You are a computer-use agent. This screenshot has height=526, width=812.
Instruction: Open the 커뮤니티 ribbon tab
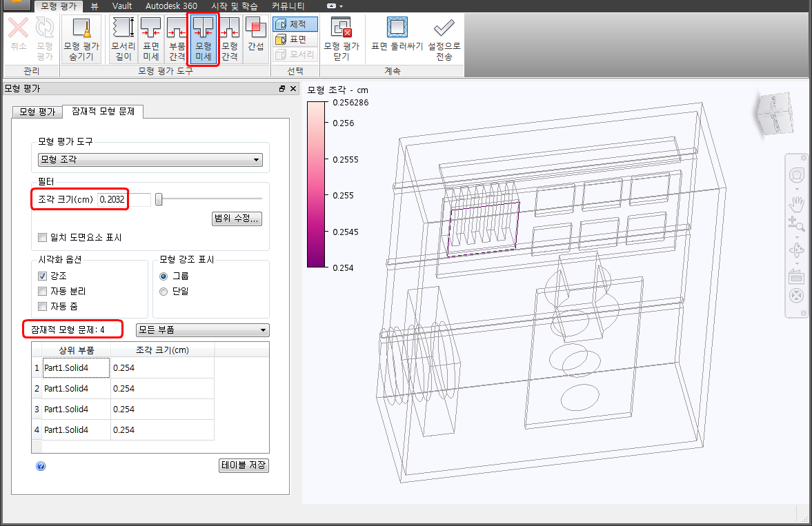click(x=288, y=6)
